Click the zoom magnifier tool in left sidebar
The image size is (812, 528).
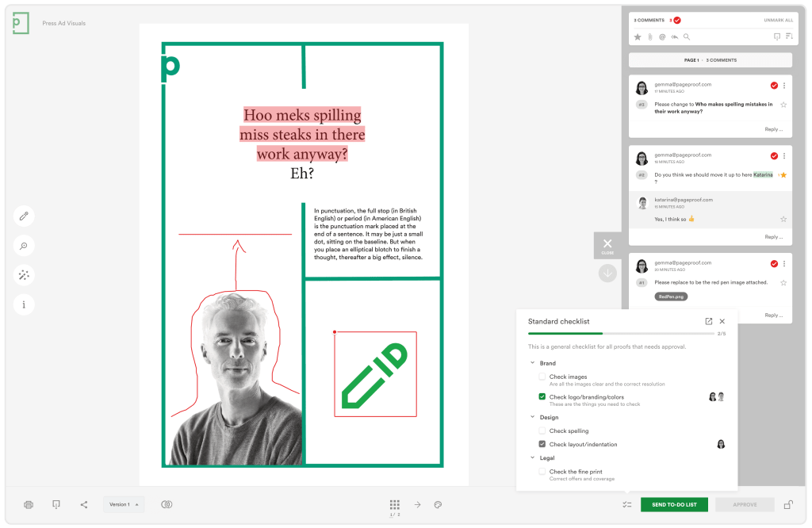click(x=24, y=246)
